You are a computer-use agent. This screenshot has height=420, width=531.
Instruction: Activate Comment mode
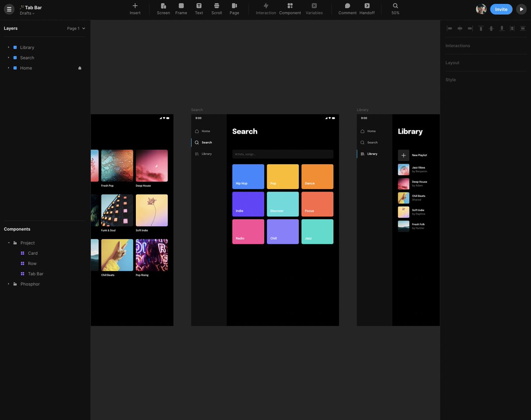(x=347, y=9)
